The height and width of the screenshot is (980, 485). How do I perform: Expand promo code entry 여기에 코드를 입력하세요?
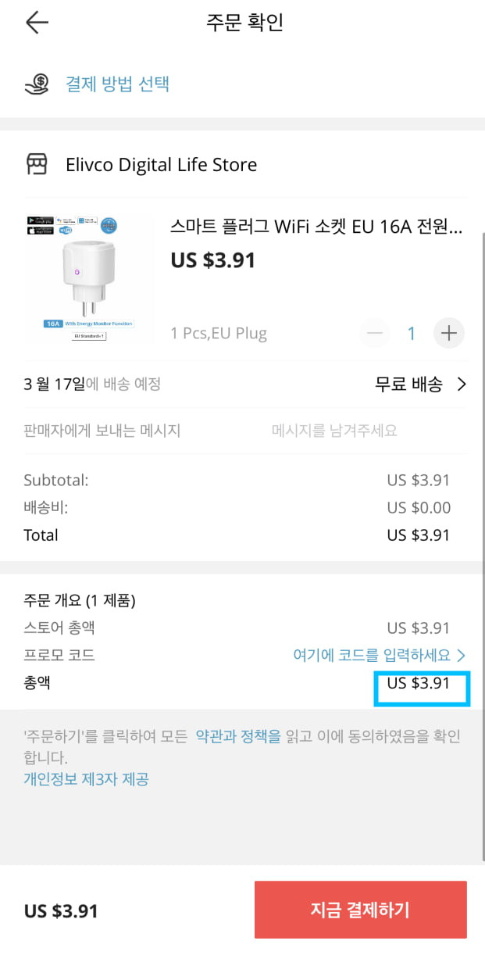[x=380, y=655]
